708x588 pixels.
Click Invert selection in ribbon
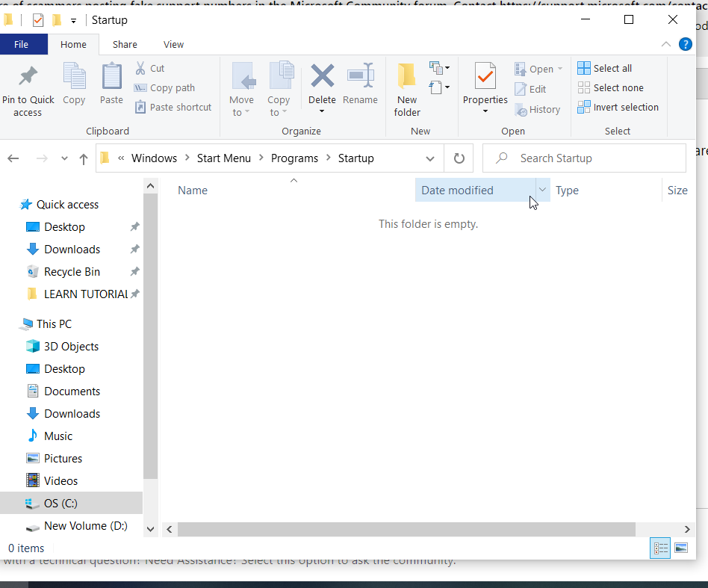coord(618,107)
